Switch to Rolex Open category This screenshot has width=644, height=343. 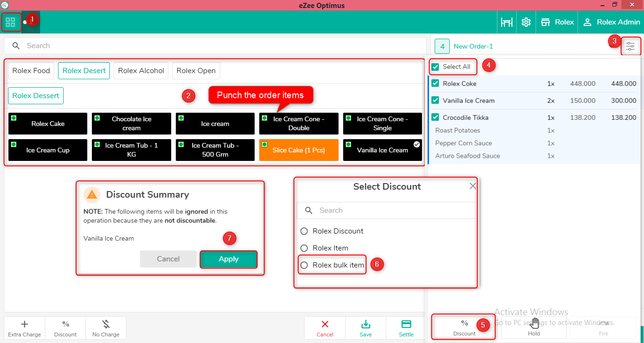pos(196,71)
